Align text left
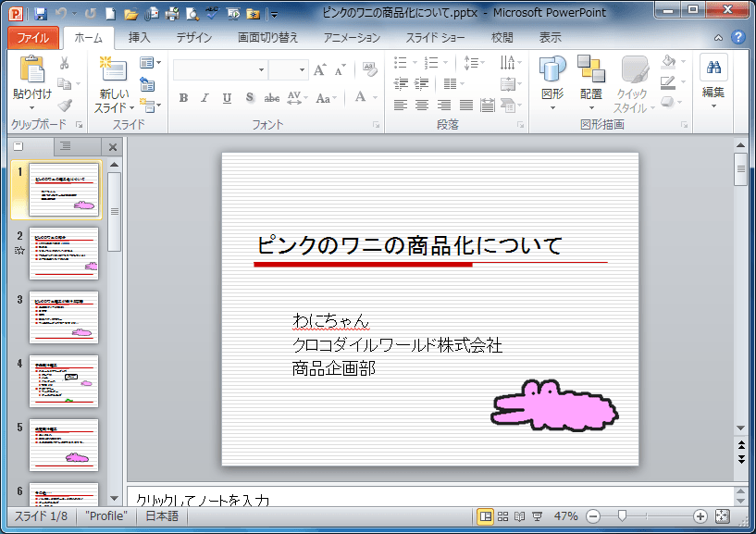 (x=400, y=106)
